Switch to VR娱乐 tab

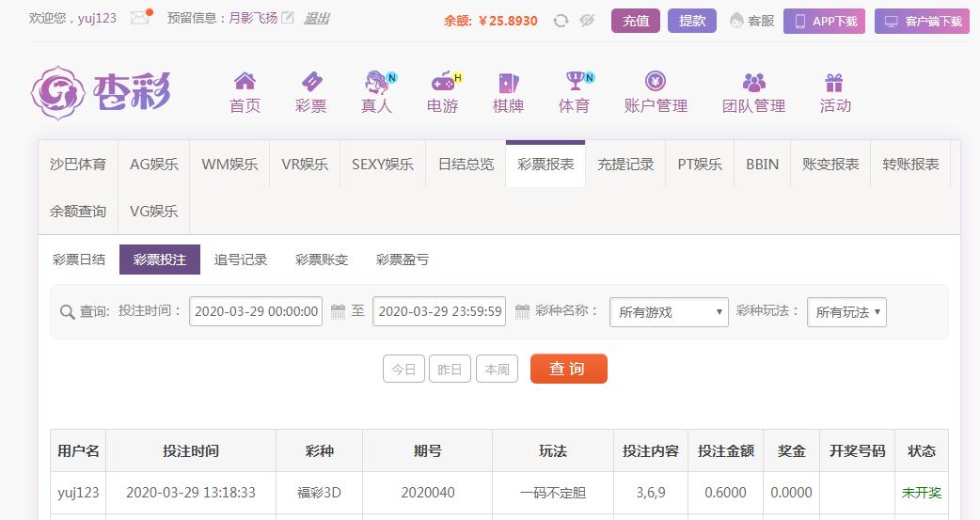click(305, 165)
